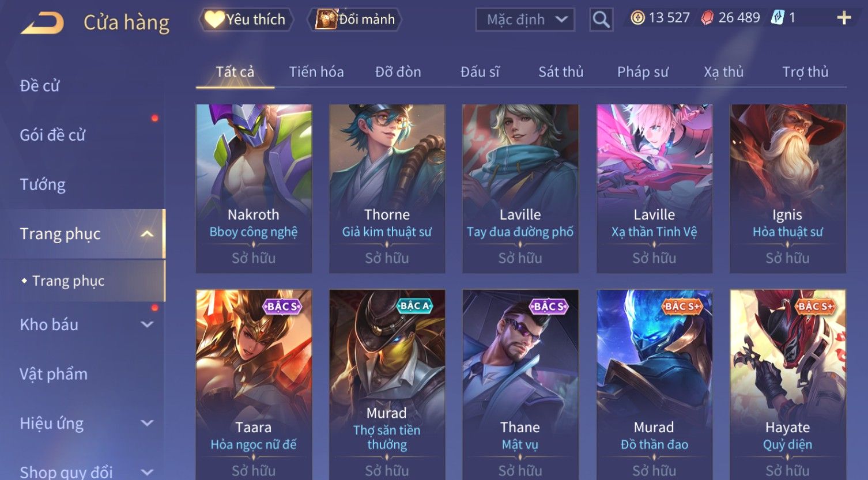Open Gói đề cử in sidebar
This screenshot has width=868, height=480.
52,135
